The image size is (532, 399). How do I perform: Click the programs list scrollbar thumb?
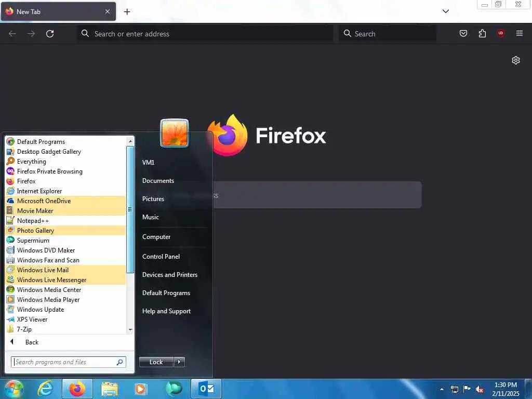(x=130, y=209)
